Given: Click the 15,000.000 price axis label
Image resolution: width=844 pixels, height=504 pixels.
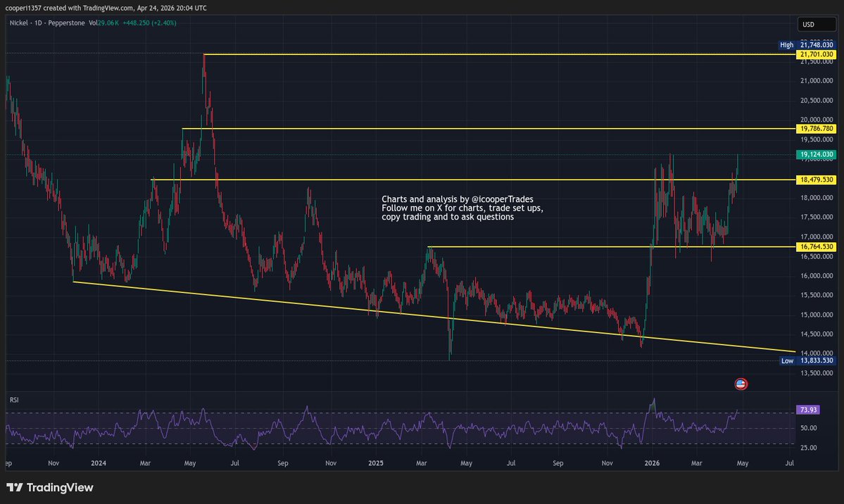Looking at the screenshot, I should click(x=817, y=315).
